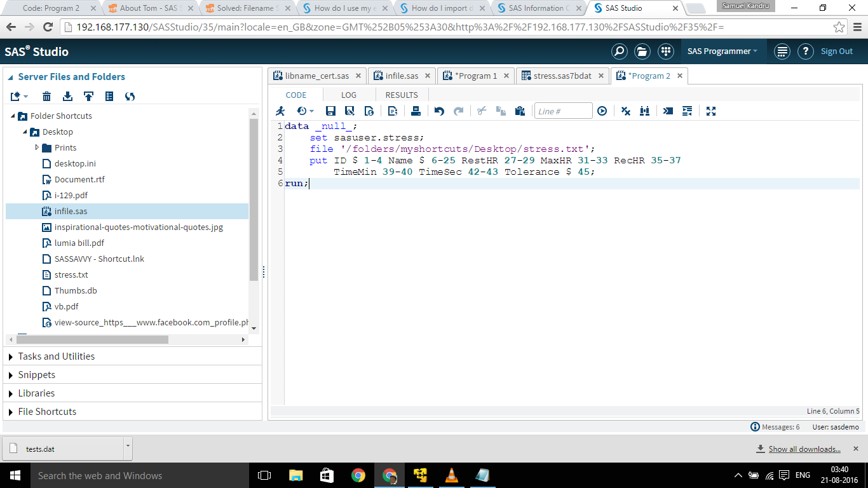
Task: Refresh the Server Files and Folders list
Action: (131, 96)
